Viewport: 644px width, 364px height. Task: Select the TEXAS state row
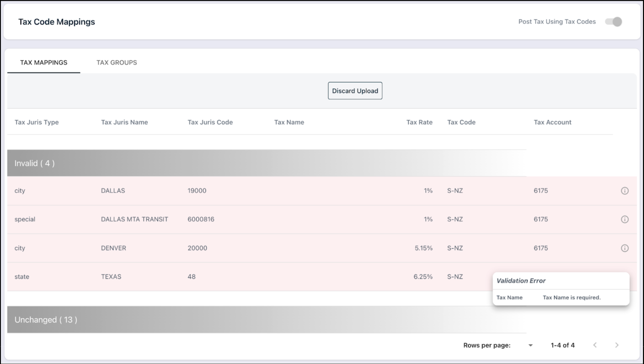pos(111,277)
